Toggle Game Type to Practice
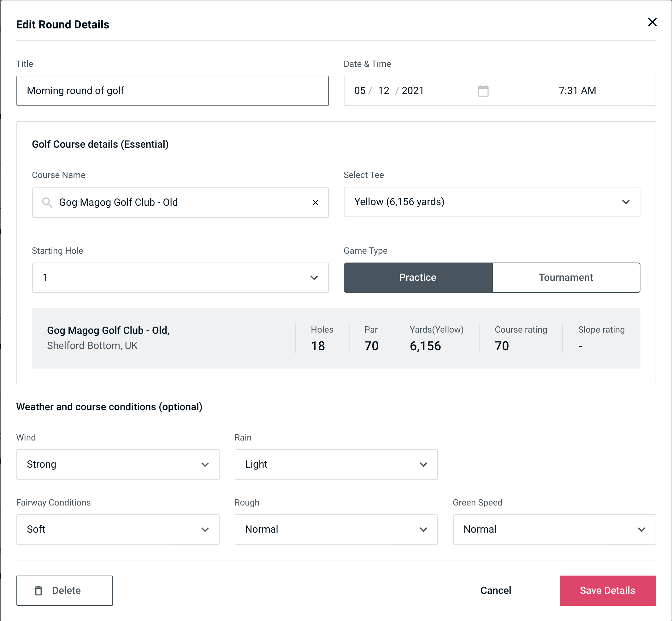672x621 pixels. point(418,277)
